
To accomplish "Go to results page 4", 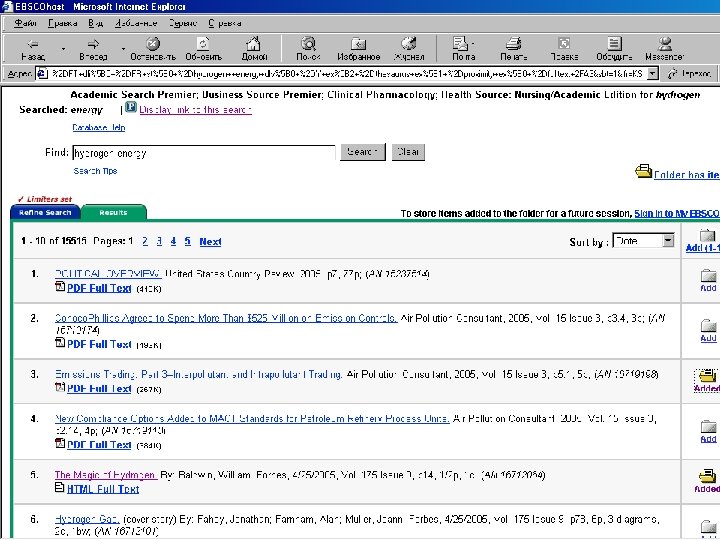I will [x=173, y=241].
